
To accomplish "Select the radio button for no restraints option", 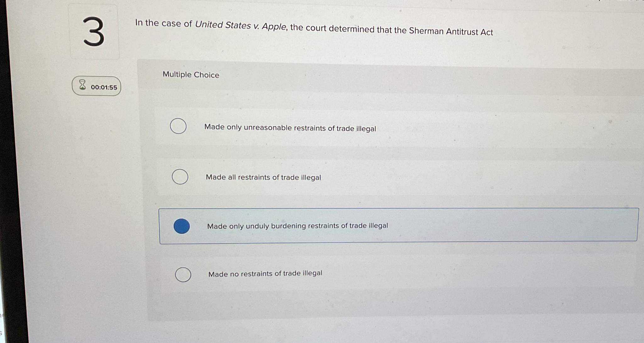I will [183, 275].
